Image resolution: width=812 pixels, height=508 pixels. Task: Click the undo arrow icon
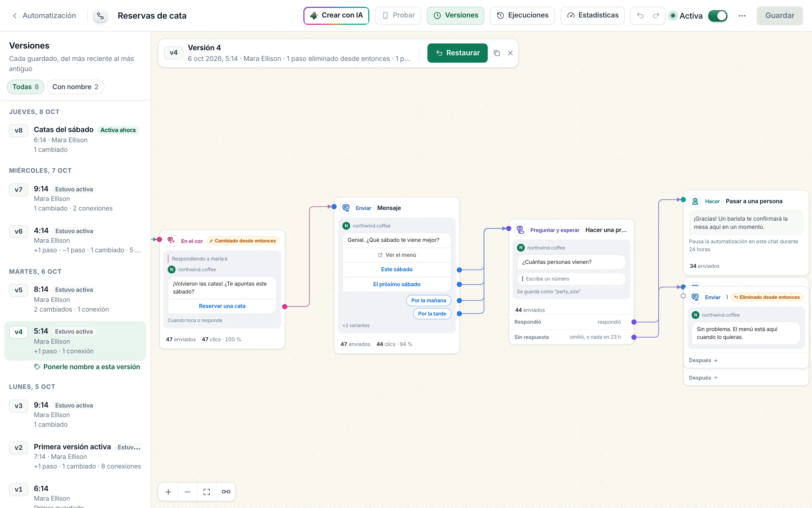click(x=640, y=16)
